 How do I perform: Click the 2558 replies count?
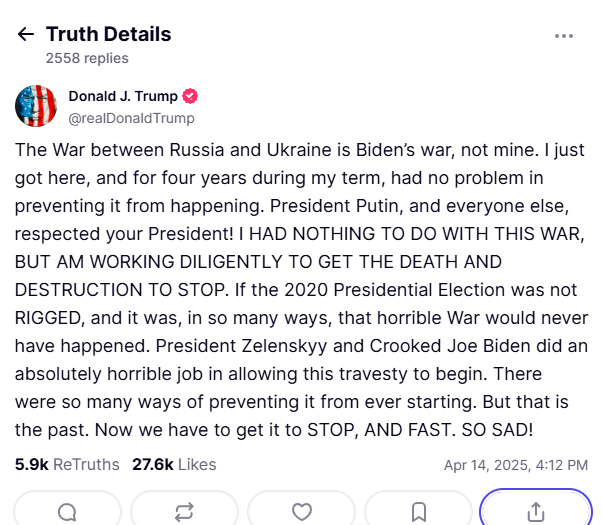[x=87, y=58]
